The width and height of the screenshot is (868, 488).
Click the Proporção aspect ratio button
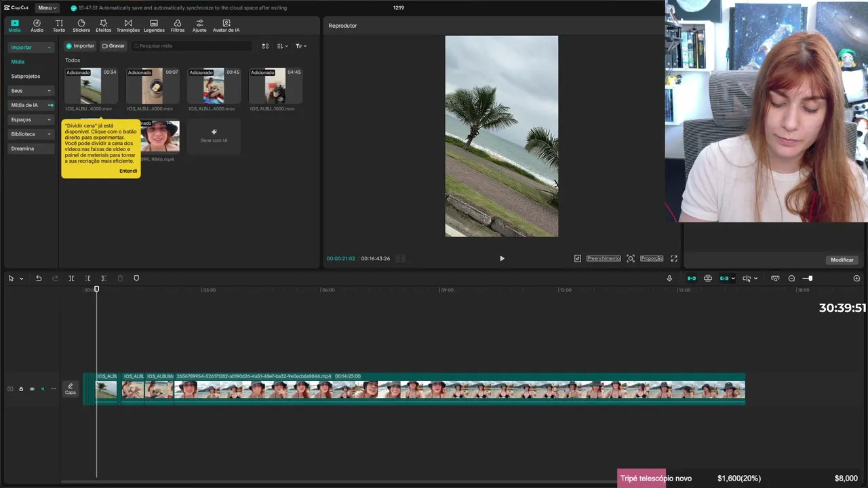[652, 258]
